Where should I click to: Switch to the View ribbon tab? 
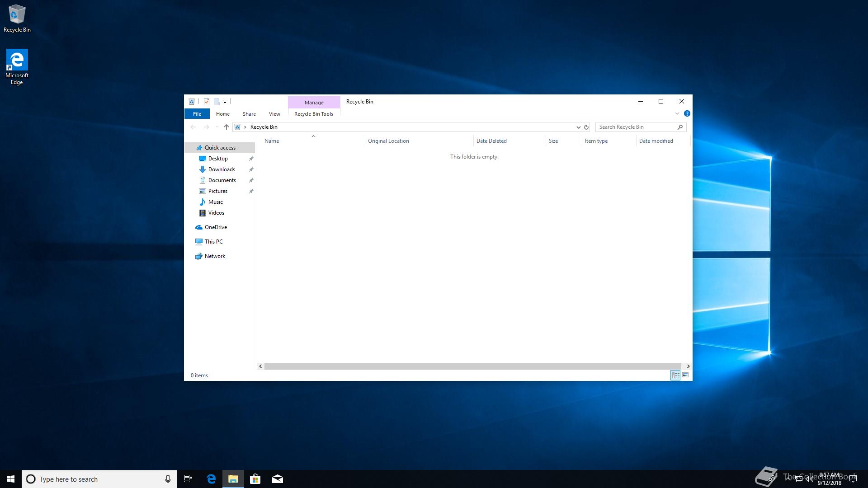pos(274,114)
